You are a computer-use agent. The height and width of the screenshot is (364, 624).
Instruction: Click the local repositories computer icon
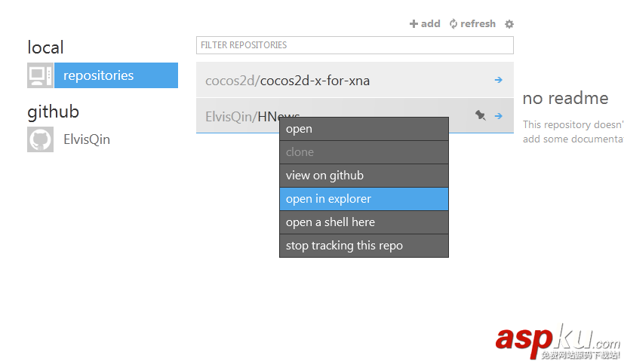(39, 75)
